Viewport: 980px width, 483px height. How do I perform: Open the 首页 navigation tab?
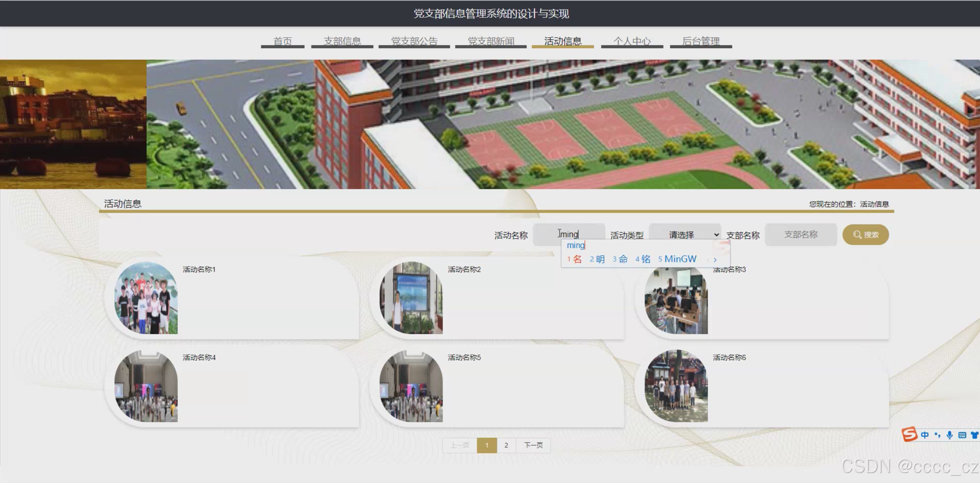(x=282, y=41)
